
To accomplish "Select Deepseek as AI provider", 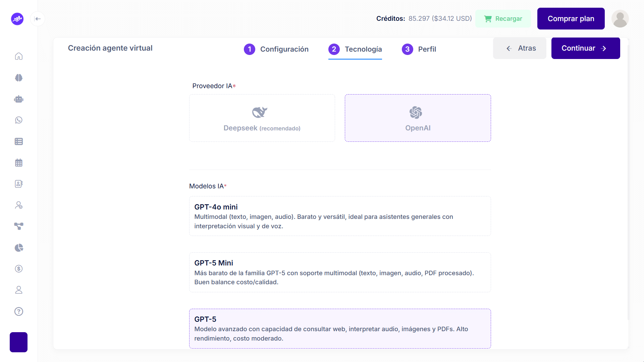I will click(262, 118).
